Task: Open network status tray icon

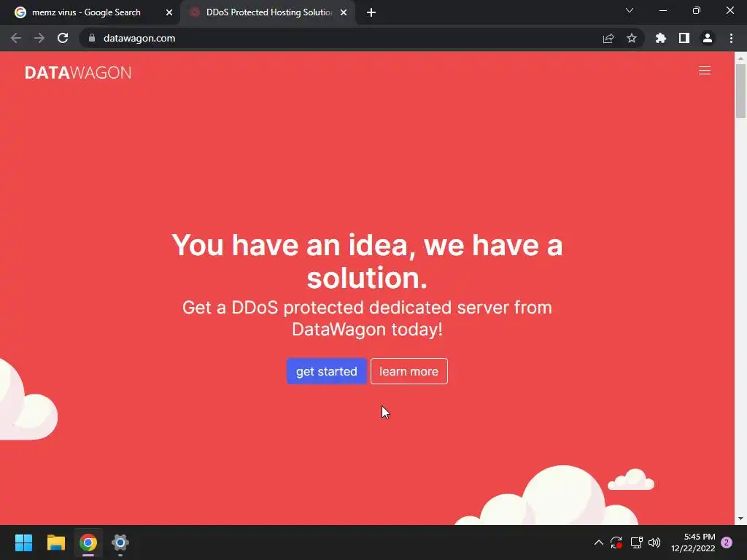Action: [636, 542]
